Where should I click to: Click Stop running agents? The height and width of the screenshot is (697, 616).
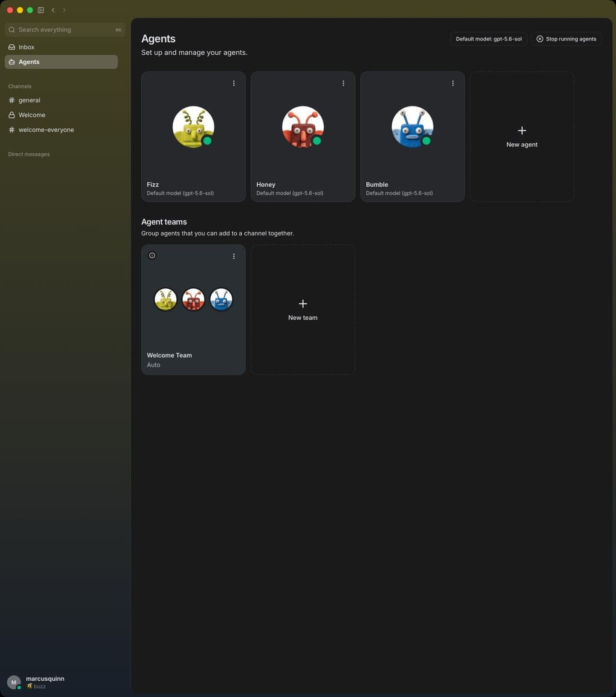pos(566,39)
